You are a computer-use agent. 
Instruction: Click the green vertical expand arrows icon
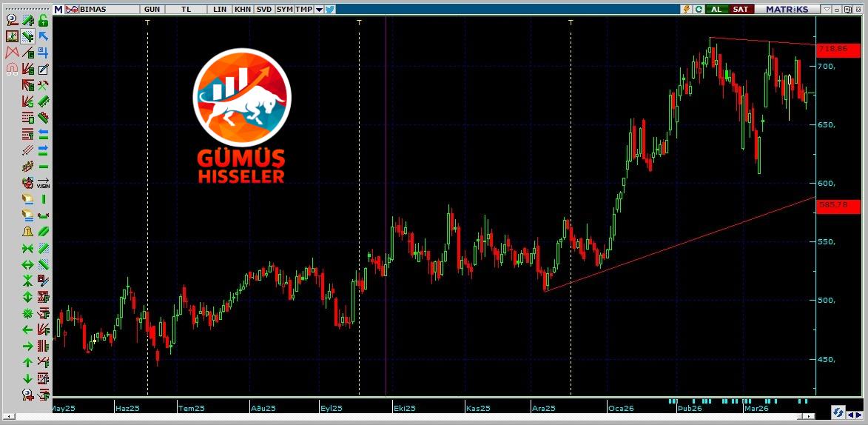click(27, 297)
